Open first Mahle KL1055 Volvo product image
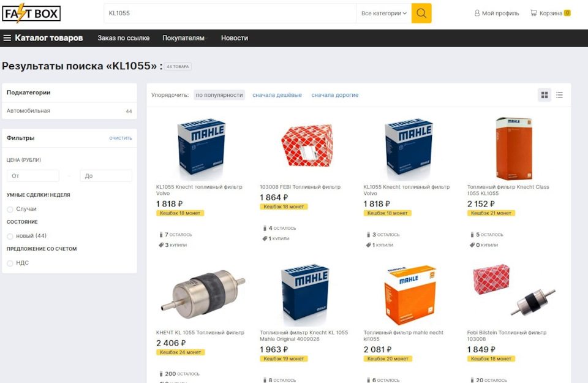The width and height of the screenshot is (588, 383). coord(201,148)
